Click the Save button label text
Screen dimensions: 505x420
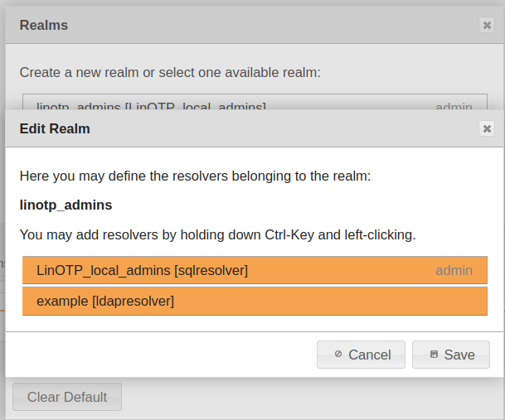[x=459, y=355]
